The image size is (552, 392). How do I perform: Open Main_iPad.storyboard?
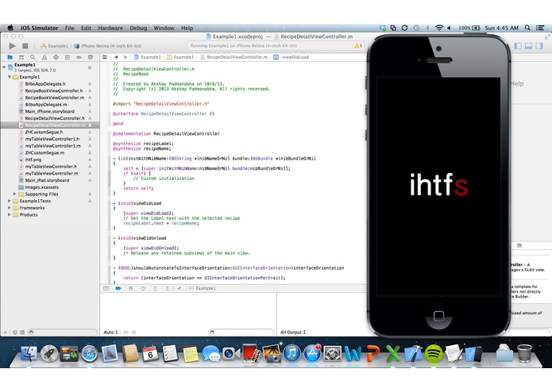click(47, 180)
